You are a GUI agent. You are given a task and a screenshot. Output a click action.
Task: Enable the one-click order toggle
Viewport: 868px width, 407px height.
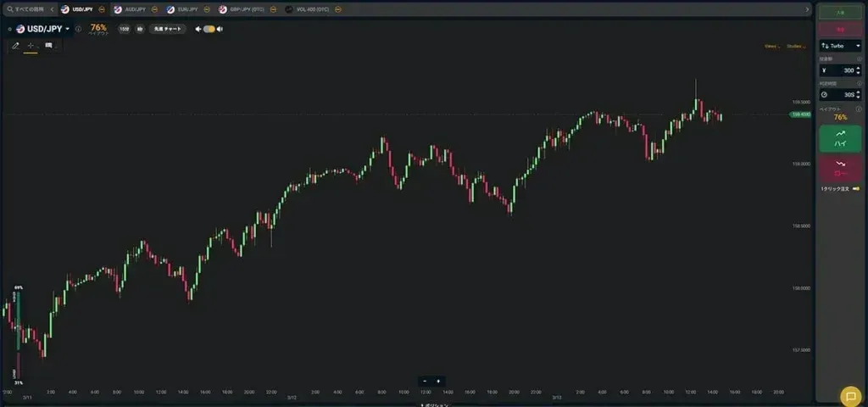click(854, 187)
